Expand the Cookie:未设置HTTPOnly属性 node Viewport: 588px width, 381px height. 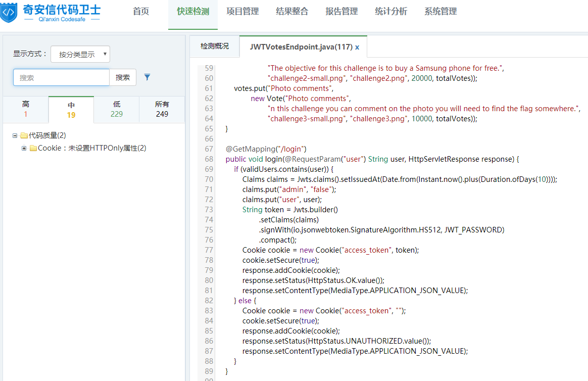(x=24, y=148)
